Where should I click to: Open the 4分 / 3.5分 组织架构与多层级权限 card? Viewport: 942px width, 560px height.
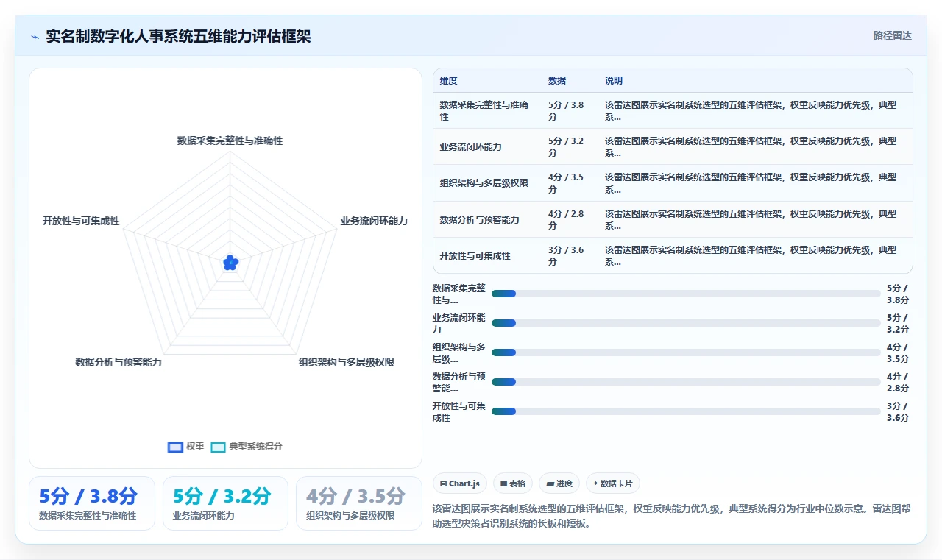[359, 503]
